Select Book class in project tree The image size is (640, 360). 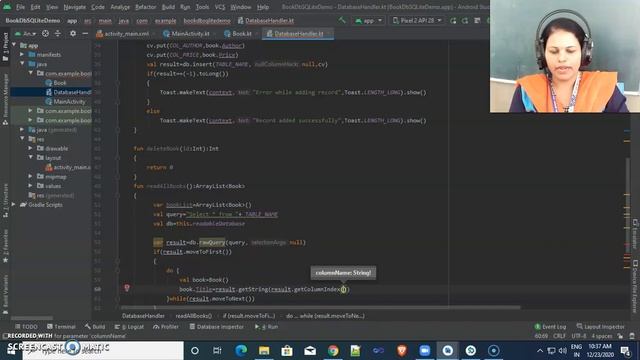(x=56, y=83)
